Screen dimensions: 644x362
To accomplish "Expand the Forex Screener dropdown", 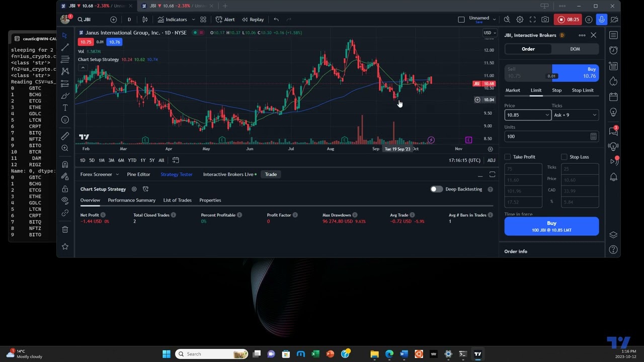I will tap(117, 174).
